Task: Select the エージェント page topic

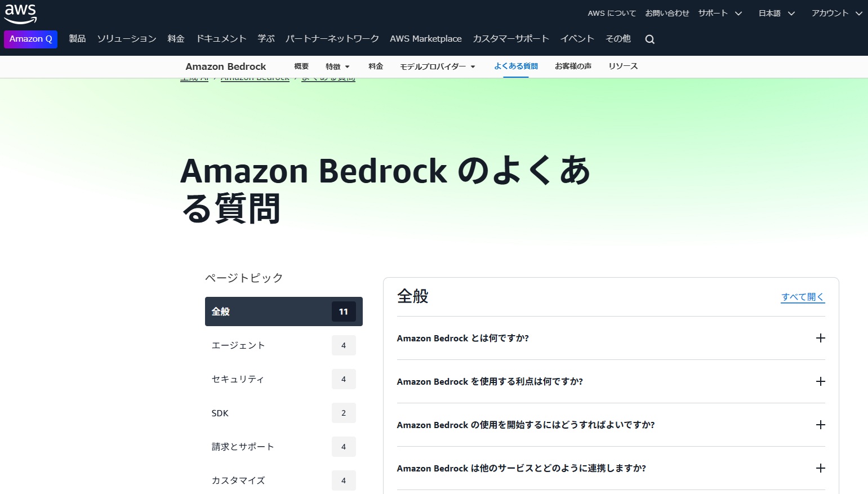Action: 284,345
